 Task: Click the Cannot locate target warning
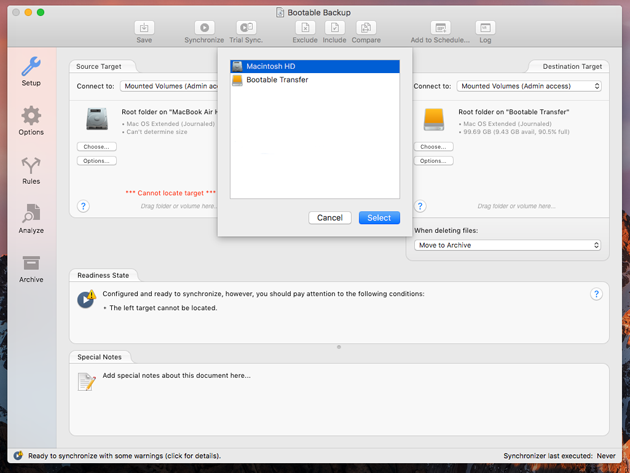tap(171, 193)
